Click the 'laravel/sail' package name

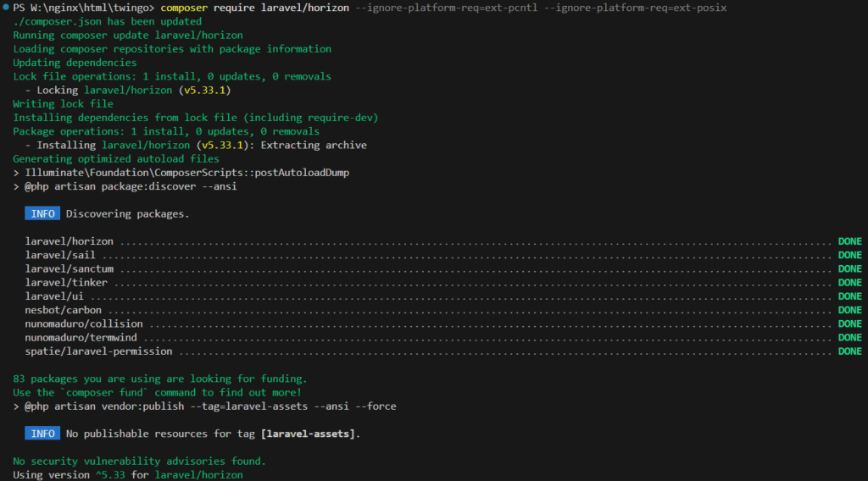(60, 256)
